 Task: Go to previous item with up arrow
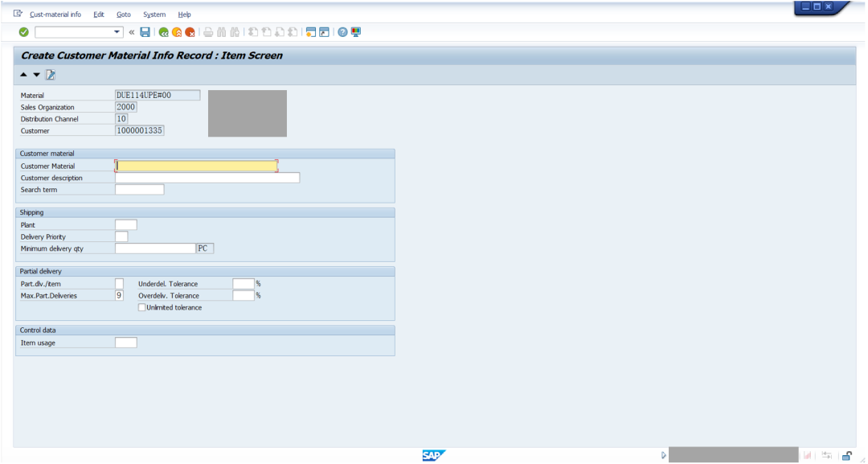(23, 75)
